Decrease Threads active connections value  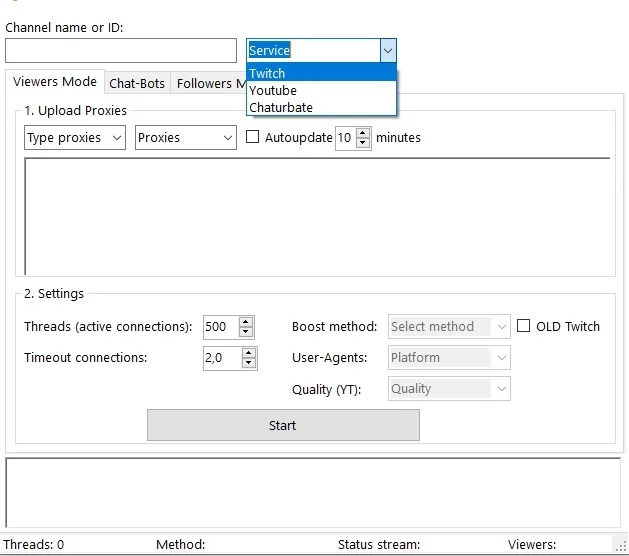(246, 332)
